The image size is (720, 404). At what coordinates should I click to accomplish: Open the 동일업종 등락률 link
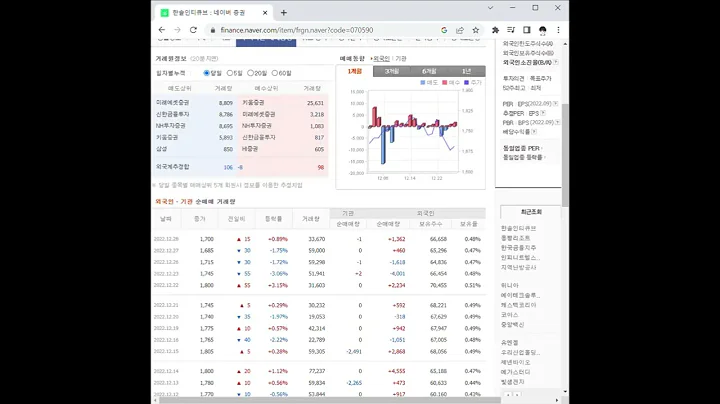point(523,157)
